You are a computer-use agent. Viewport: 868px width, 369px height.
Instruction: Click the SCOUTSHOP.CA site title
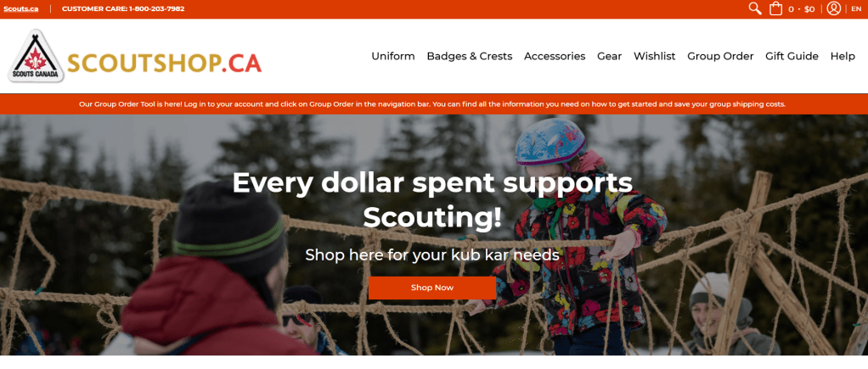[165, 63]
